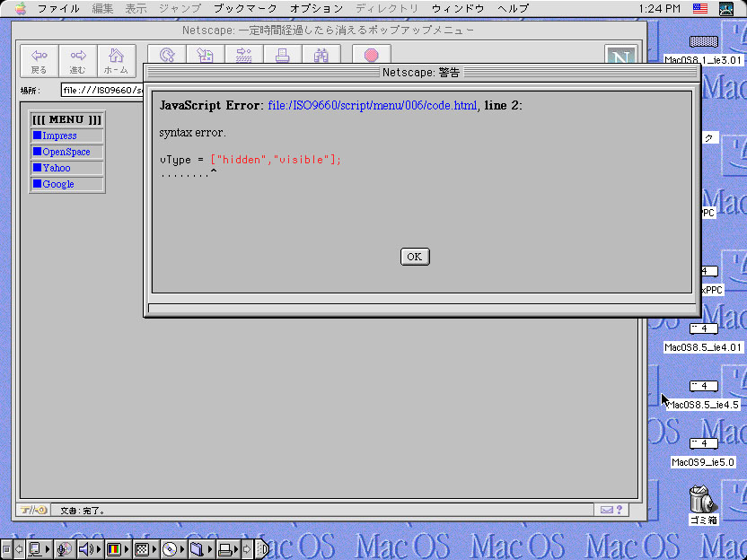Click OK in the JavaScript error dialog
The image size is (747, 560).
[x=415, y=257]
